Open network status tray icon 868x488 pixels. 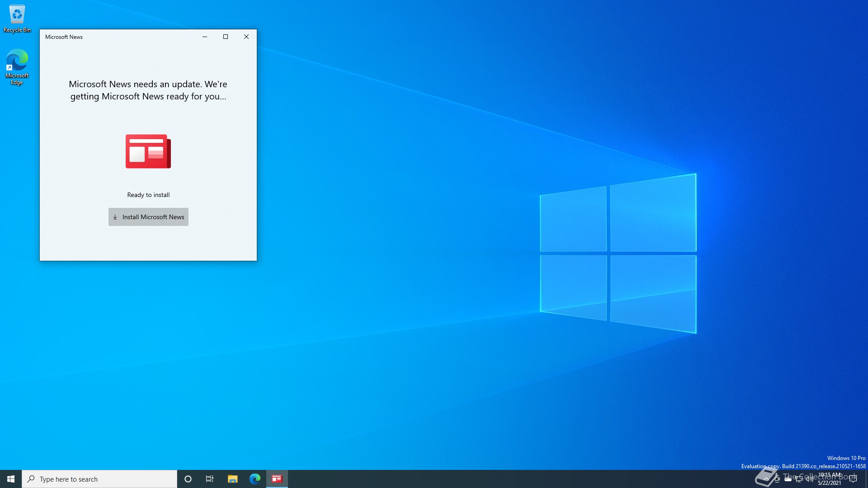click(799, 479)
